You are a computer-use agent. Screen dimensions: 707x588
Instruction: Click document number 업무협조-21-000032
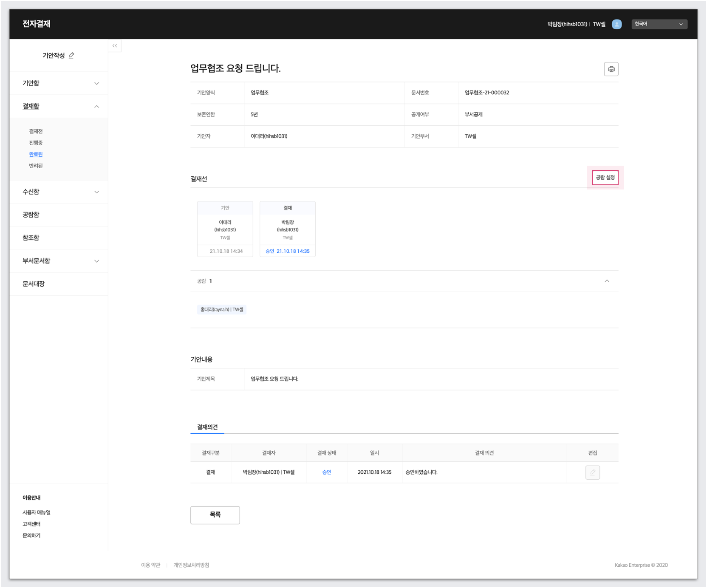click(x=487, y=93)
